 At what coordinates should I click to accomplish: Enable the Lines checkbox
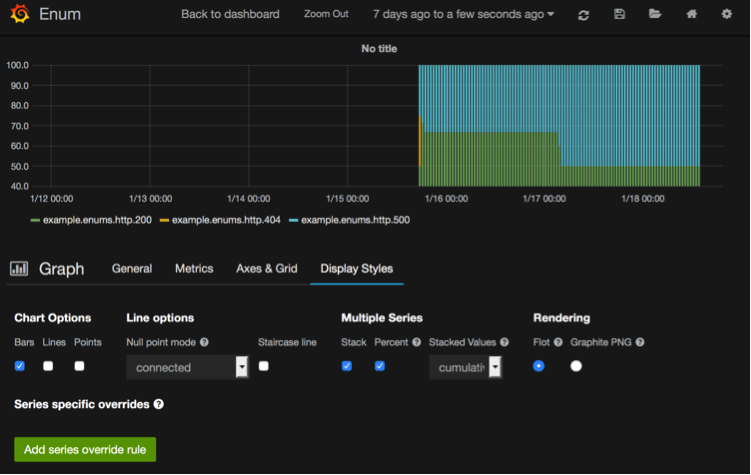[x=48, y=366]
